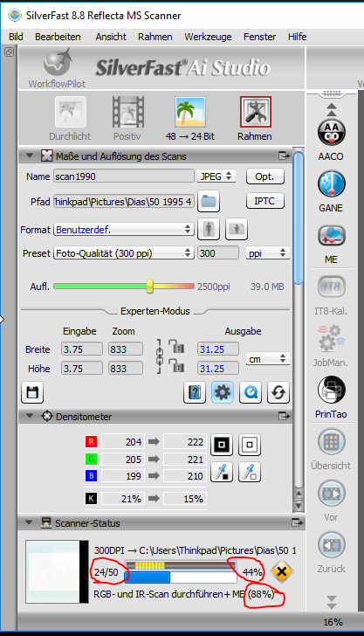Click the Name field scan1990
This screenshot has width=364, height=636.
tap(124, 176)
